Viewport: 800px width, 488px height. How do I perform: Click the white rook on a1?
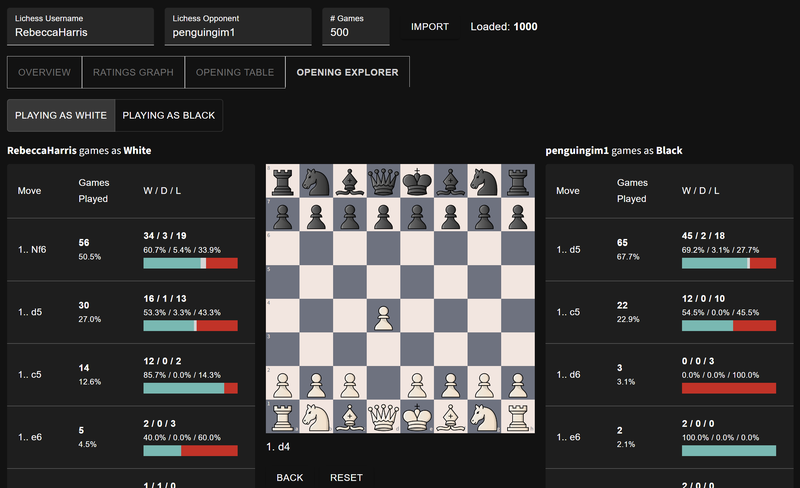(282, 416)
